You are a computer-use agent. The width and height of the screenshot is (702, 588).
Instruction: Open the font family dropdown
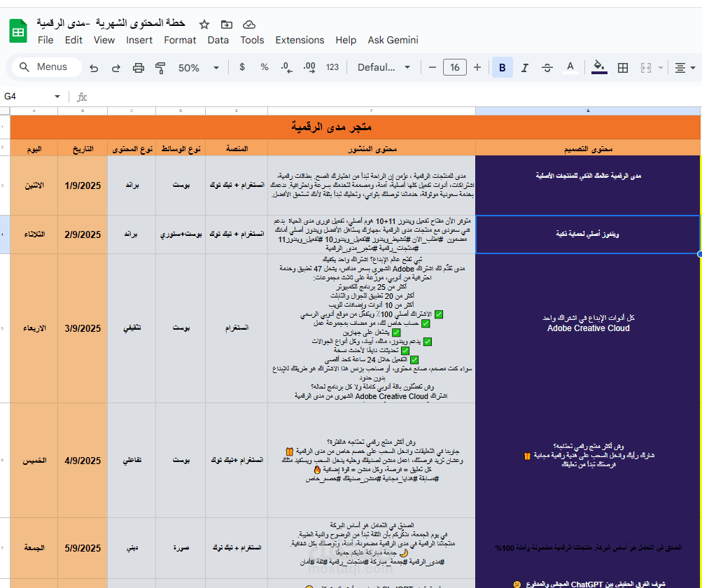click(x=384, y=67)
